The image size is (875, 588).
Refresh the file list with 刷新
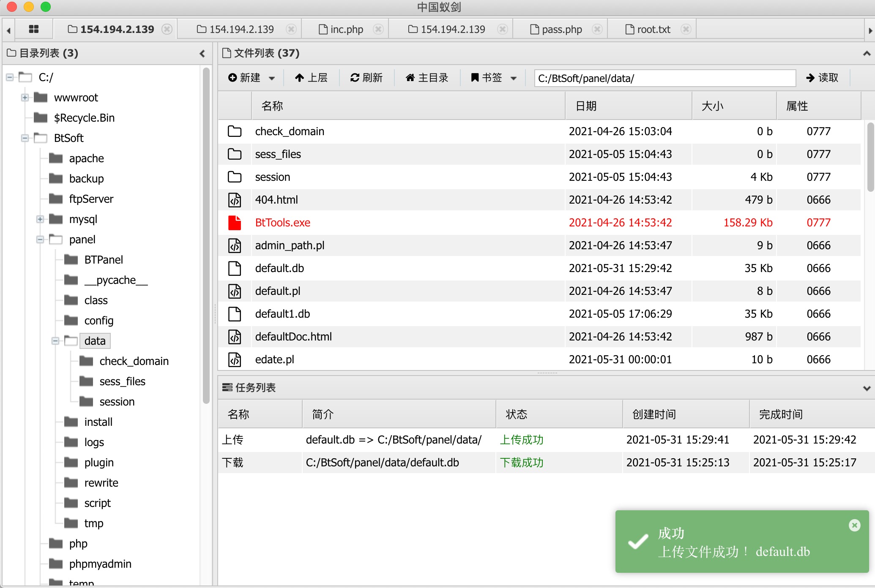click(x=366, y=78)
